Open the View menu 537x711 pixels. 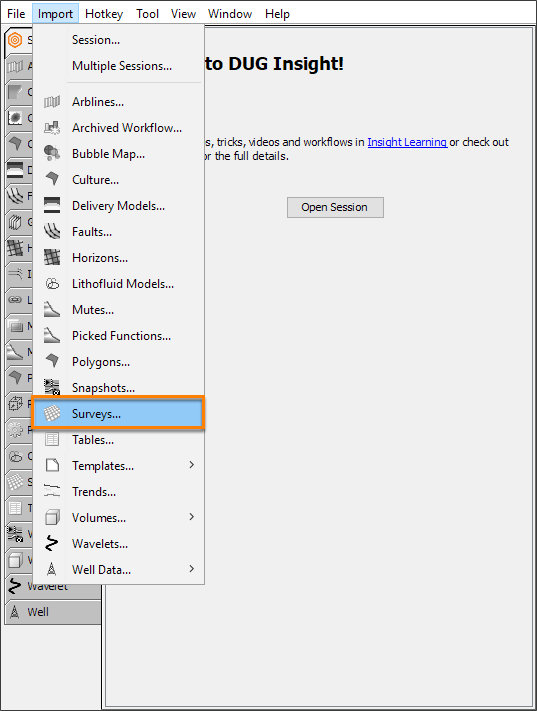pyautogui.click(x=183, y=14)
